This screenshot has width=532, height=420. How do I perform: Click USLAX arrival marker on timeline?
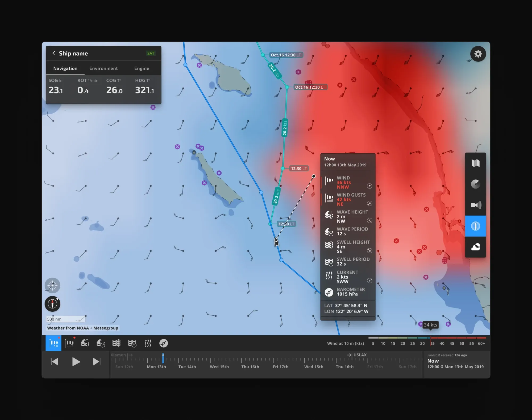(357, 355)
